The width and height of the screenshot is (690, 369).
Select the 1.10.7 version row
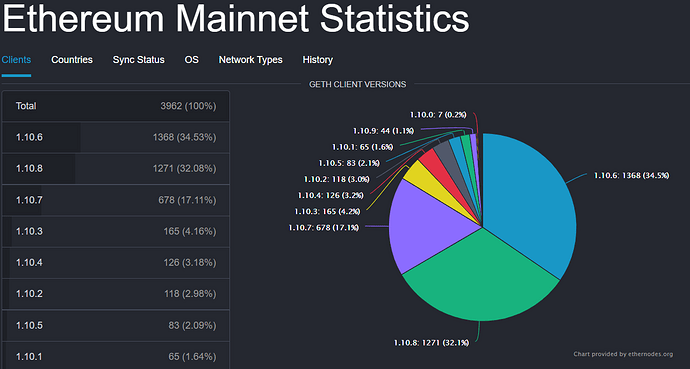(x=116, y=200)
